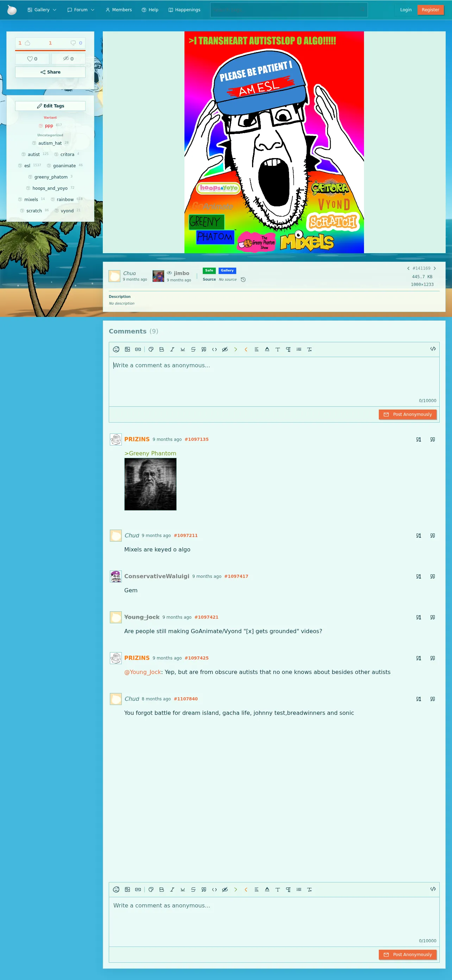The image size is (452, 980).
Task: Add orange arrow text in top editor
Action: [x=246, y=349]
